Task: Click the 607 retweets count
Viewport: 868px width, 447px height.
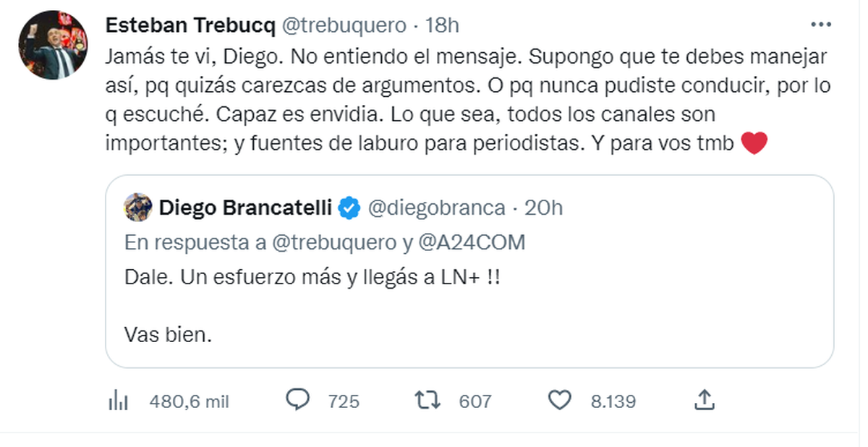Action: 475,401
